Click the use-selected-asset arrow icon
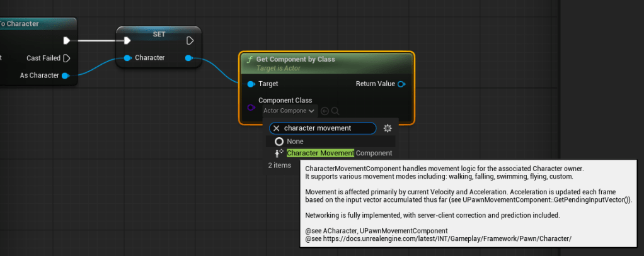Image resolution: width=644 pixels, height=256 pixels. pyautogui.click(x=325, y=111)
